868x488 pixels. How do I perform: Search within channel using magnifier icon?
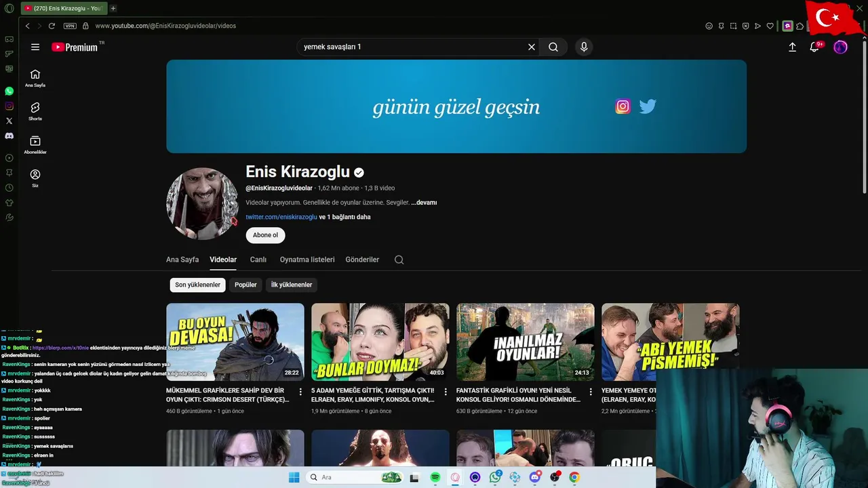[x=399, y=260]
